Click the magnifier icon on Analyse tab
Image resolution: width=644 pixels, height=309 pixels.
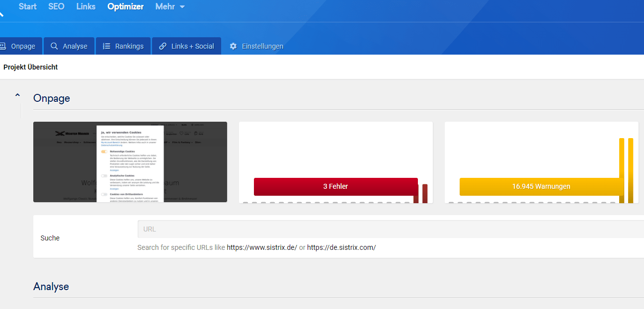click(x=54, y=46)
